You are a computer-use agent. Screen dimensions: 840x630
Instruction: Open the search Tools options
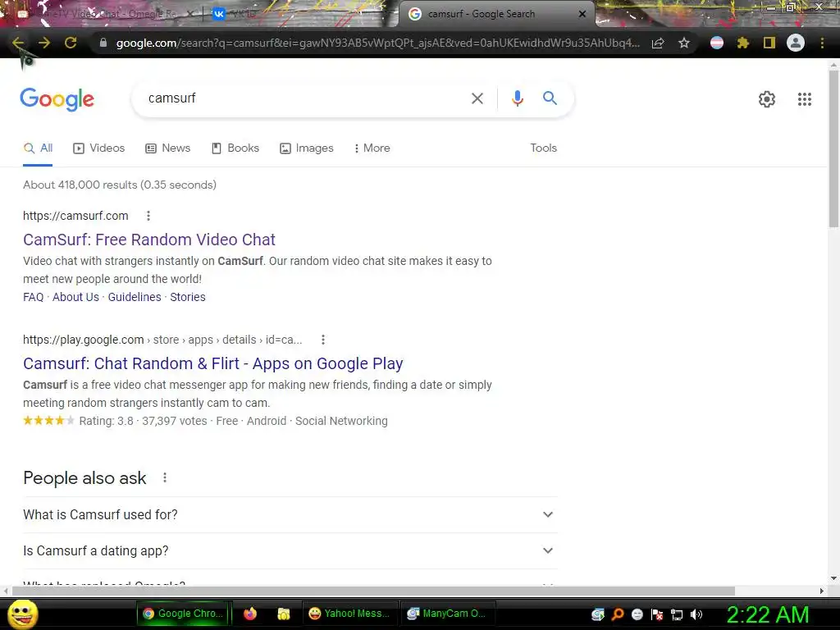pos(543,148)
